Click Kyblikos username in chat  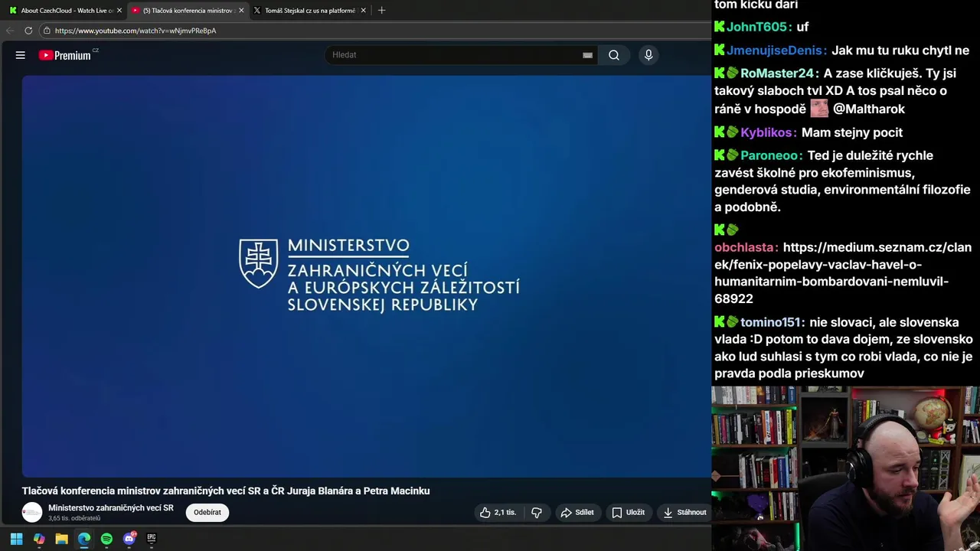coord(766,132)
